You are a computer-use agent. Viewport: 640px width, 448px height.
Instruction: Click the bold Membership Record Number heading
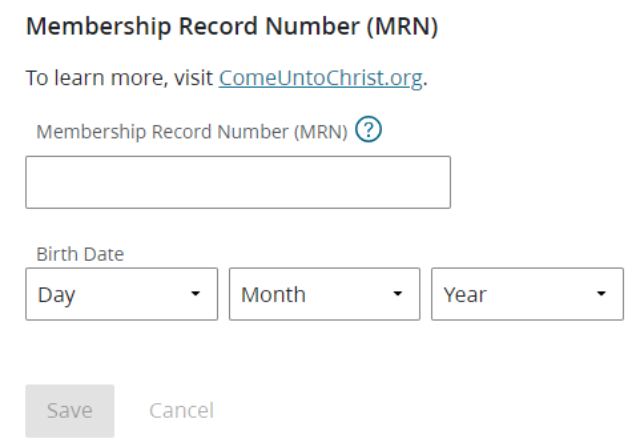point(232,27)
